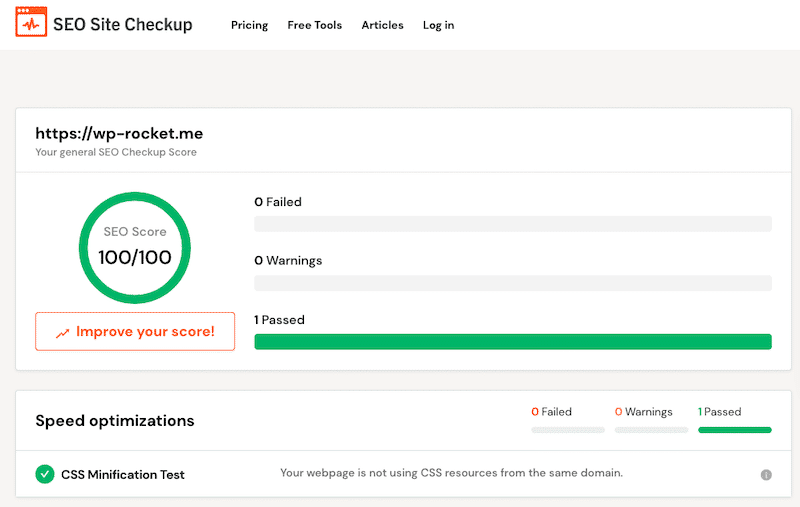Click the trend arrow icon in Improve your score

click(x=62, y=334)
